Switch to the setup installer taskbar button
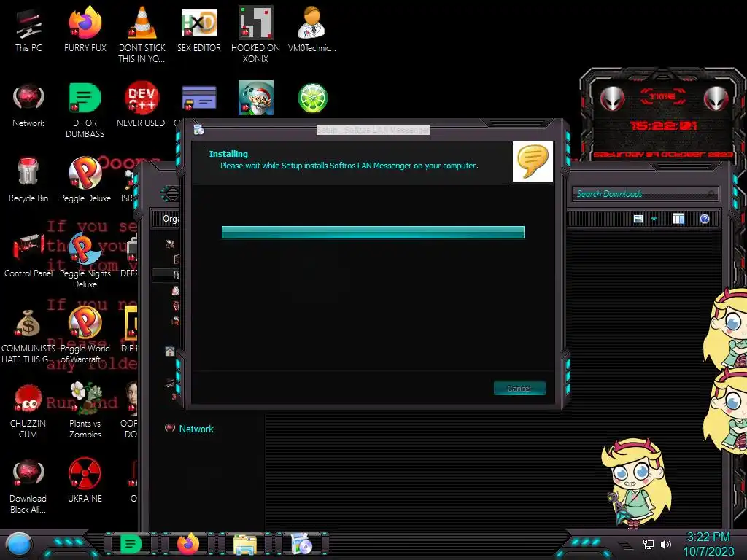The image size is (747, 560). 301,545
